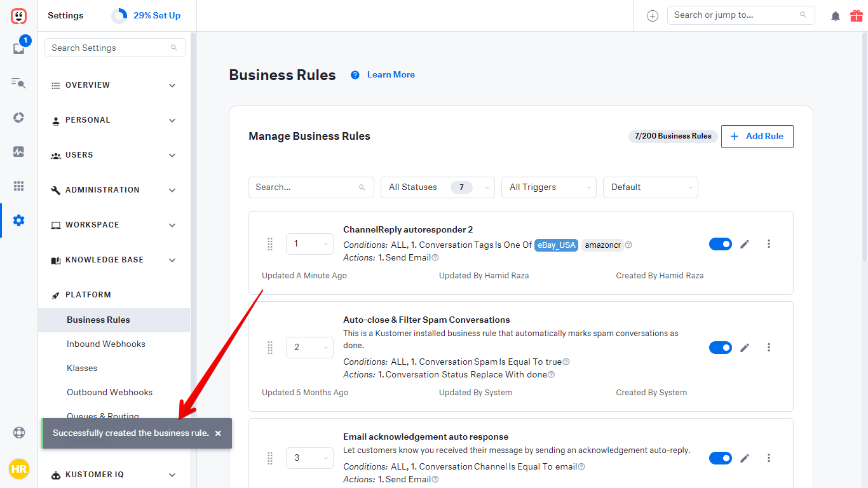Viewport: 868px width, 488px height.
Task: Click the Email acknowledgement auto response title
Action: click(x=426, y=437)
